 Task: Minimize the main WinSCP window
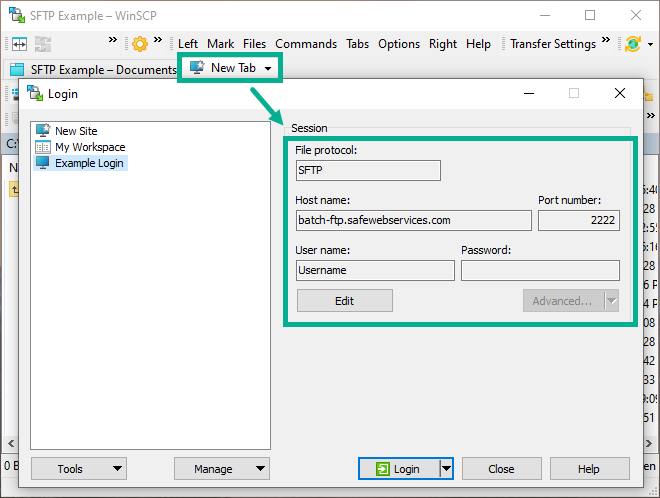pos(545,15)
